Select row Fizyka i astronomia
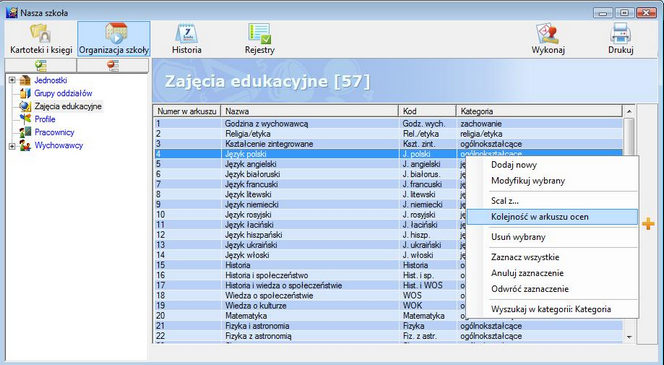Viewport: 664px width, 365px height. point(388,326)
